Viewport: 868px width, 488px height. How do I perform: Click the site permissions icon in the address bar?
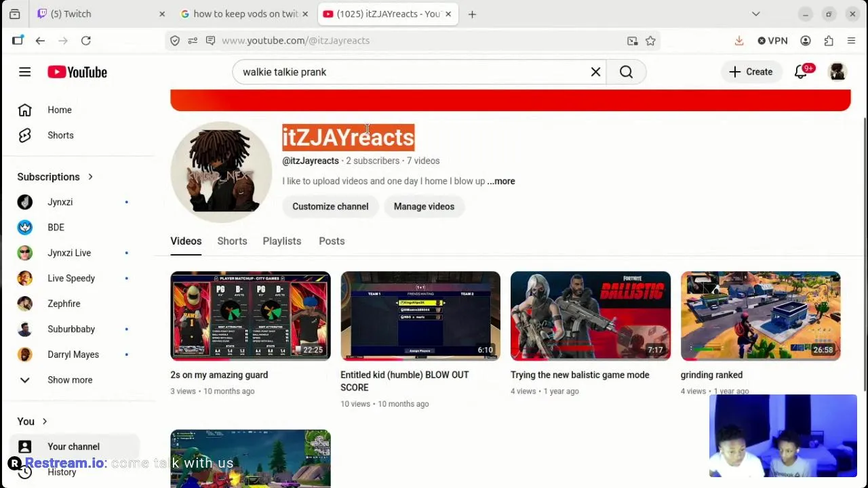193,41
